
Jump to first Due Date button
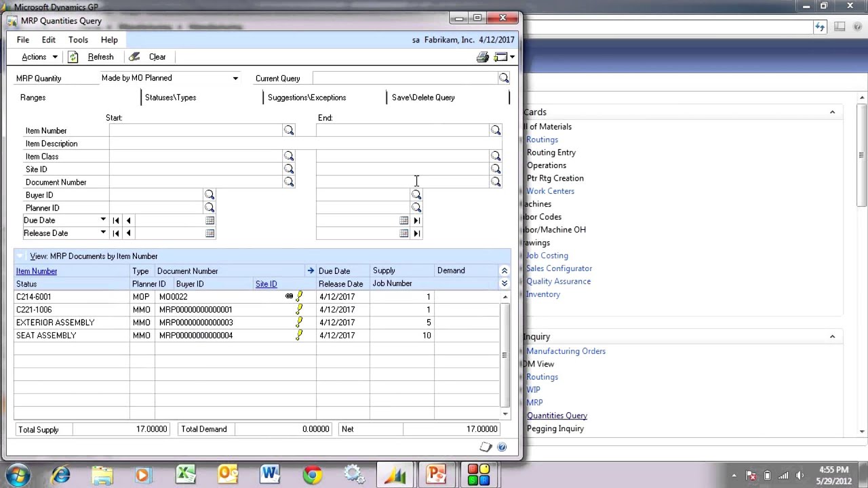[116, 220]
